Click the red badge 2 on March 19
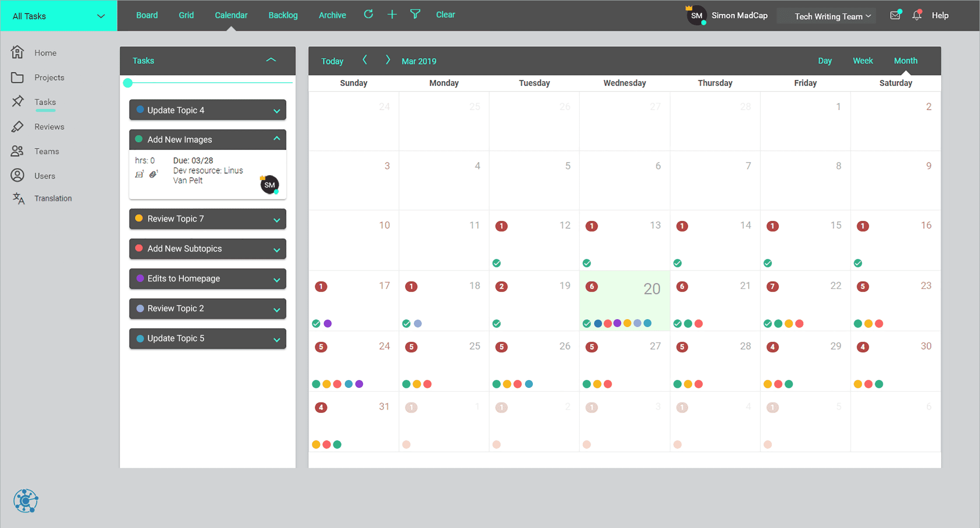The image size is (980, 528). 501,286
